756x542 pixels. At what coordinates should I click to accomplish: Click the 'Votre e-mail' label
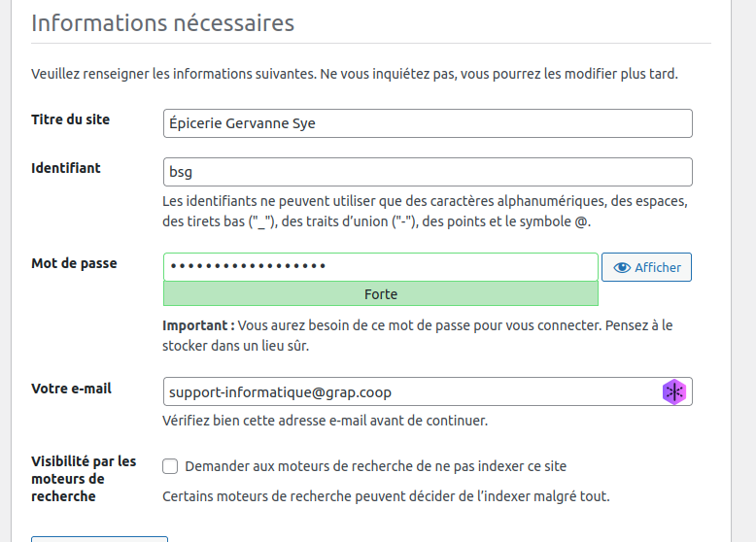(x=71, y=389)
